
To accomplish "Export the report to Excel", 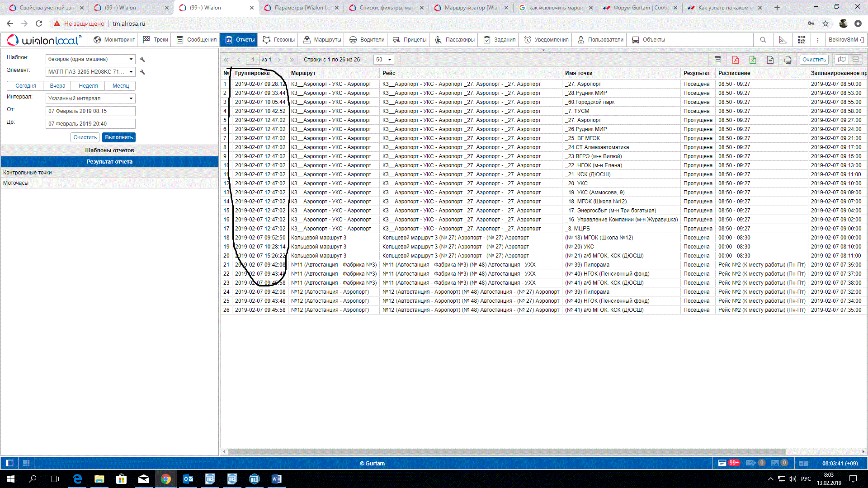I will pyautogui.click(x=753, y=60).
